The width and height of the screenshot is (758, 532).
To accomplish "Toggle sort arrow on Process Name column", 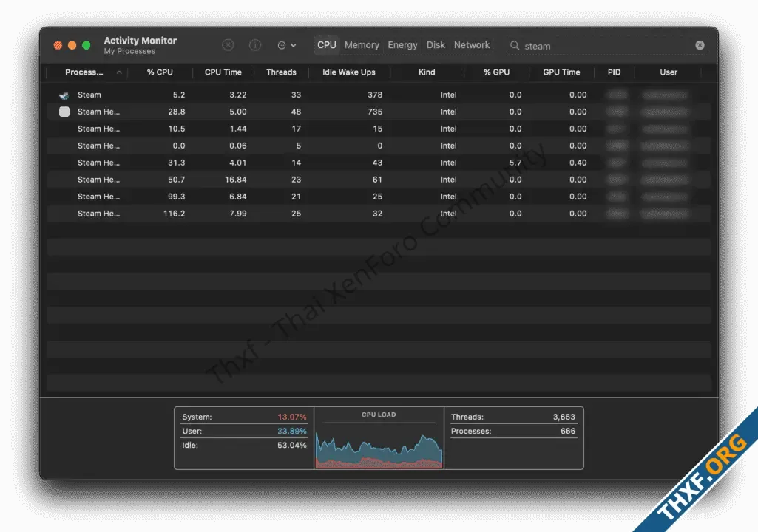I will point(119,72).
